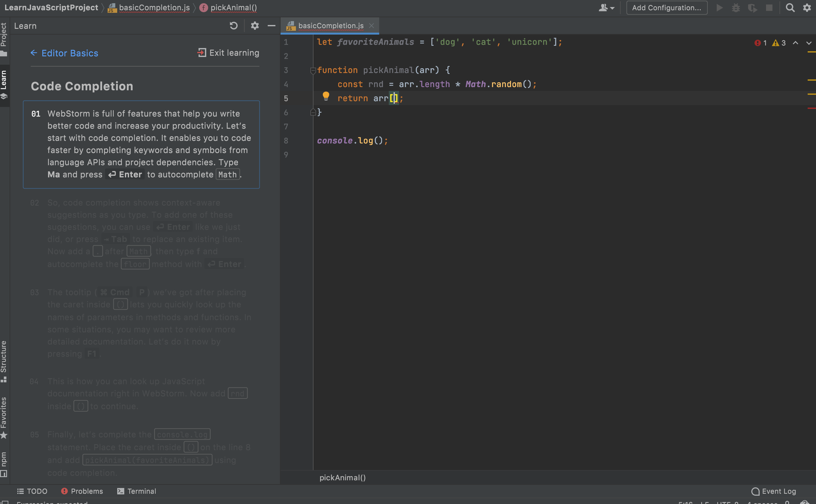Viewport: 816px width, 504px height.
Task: Toggle the Structure tool window stripe
Action: [4, 361]
